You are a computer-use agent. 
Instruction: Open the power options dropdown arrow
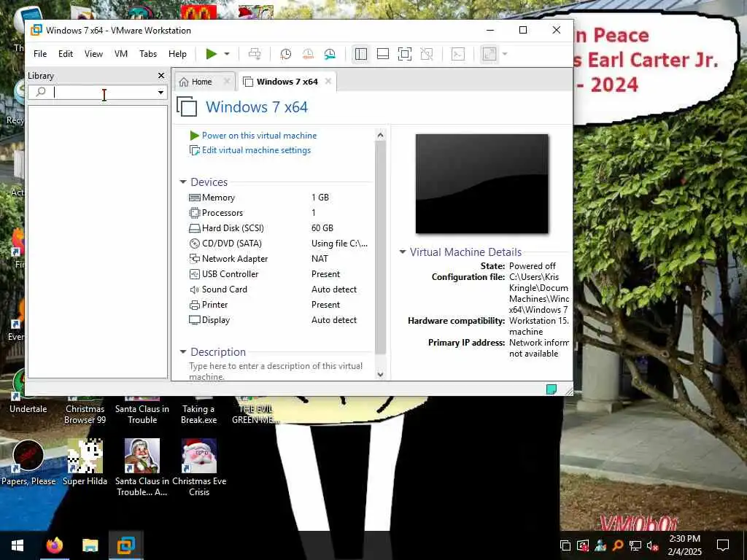[227, 54]
